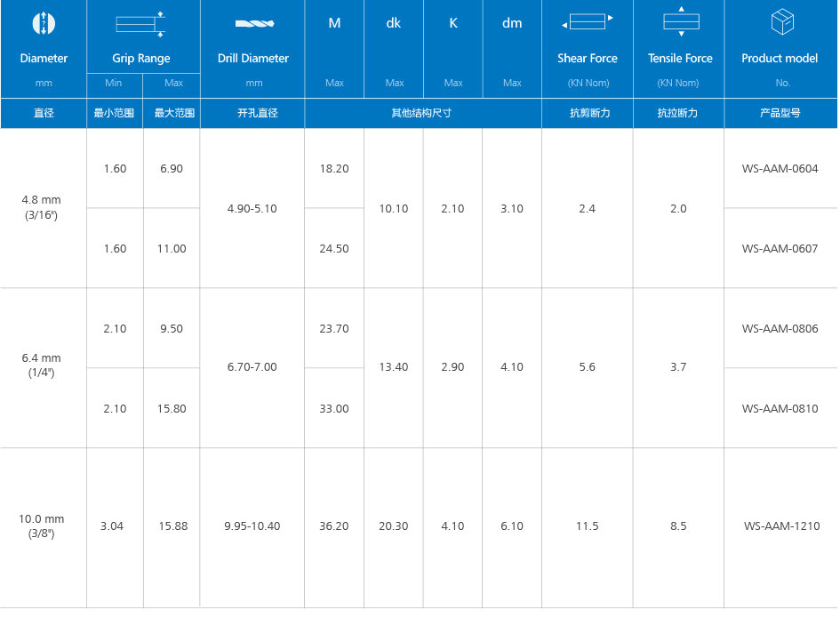Select product model WS-AAM-0604
This screenshot has height=626, width=840.
pyautogui.click(x=780, y=169)
